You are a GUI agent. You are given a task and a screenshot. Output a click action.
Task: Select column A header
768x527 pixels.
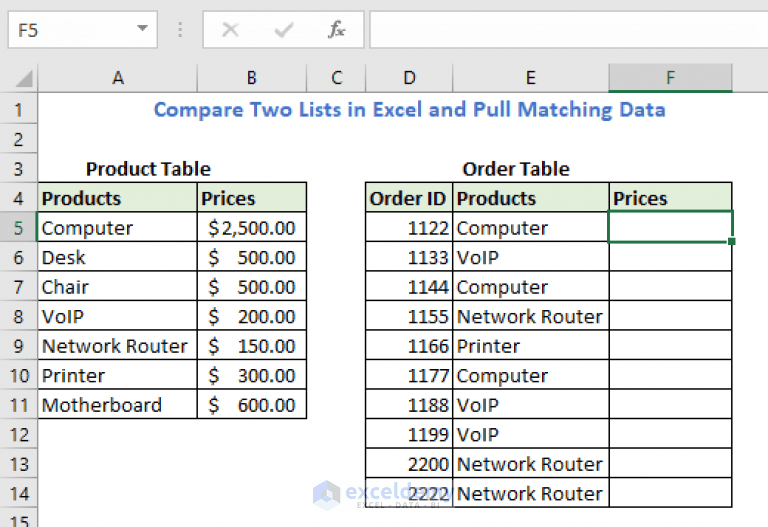click(118, 78)
